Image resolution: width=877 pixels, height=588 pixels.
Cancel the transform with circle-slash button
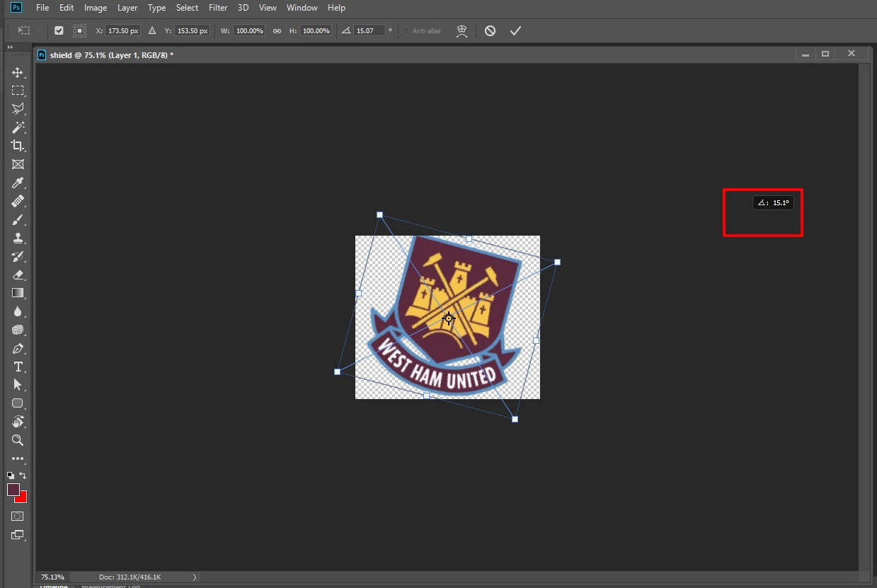coord(490,30)
